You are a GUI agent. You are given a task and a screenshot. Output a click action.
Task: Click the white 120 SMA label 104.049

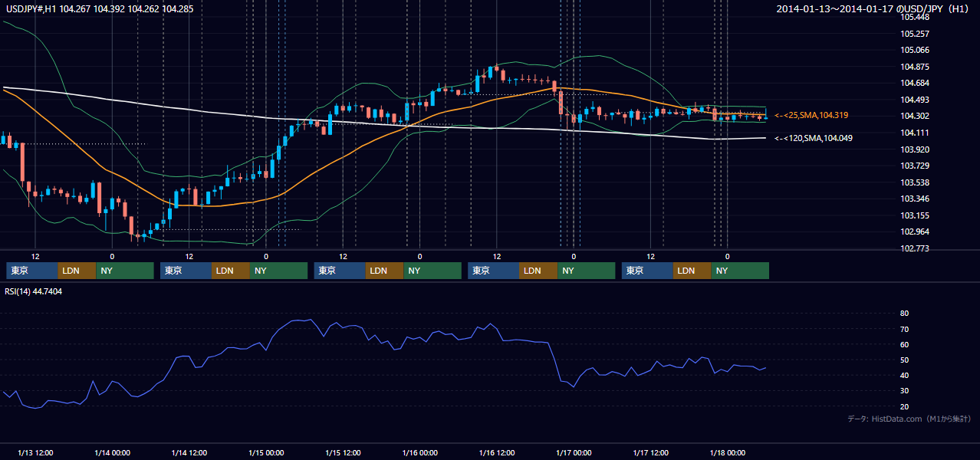(x=813, y=138)
